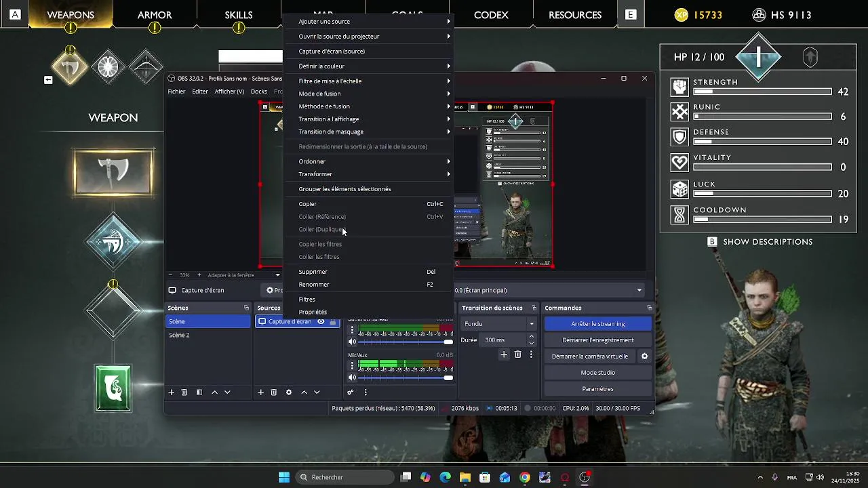Remove selected source with trash icon
Viewport: 868px width, 488px height.
pos(274,392)
